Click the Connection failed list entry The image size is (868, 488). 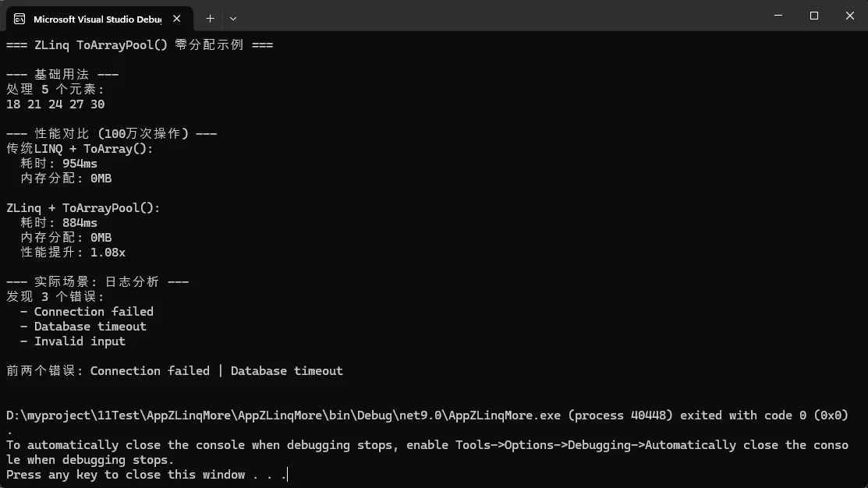[87, 312]
